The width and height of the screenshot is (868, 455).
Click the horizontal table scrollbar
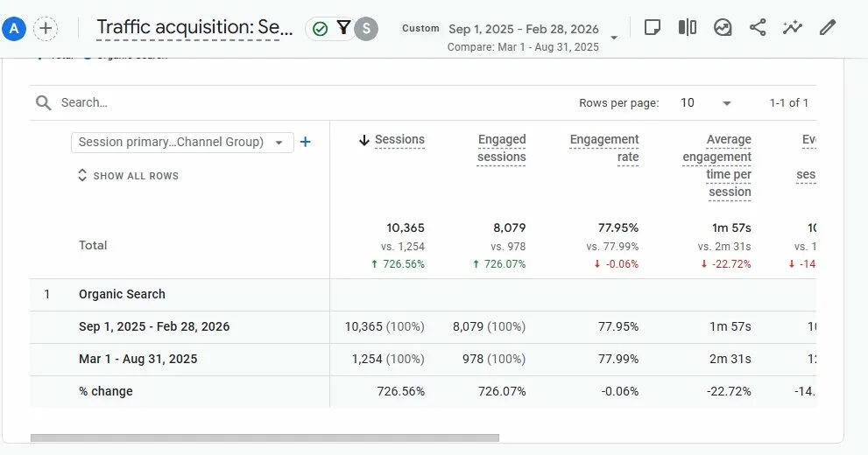tap(265, 437)
